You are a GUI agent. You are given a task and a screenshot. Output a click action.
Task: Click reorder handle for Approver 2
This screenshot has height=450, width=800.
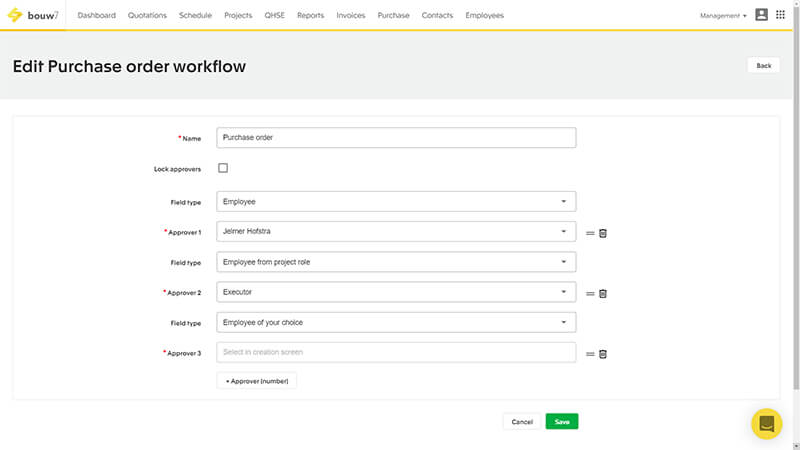(590, 293)
